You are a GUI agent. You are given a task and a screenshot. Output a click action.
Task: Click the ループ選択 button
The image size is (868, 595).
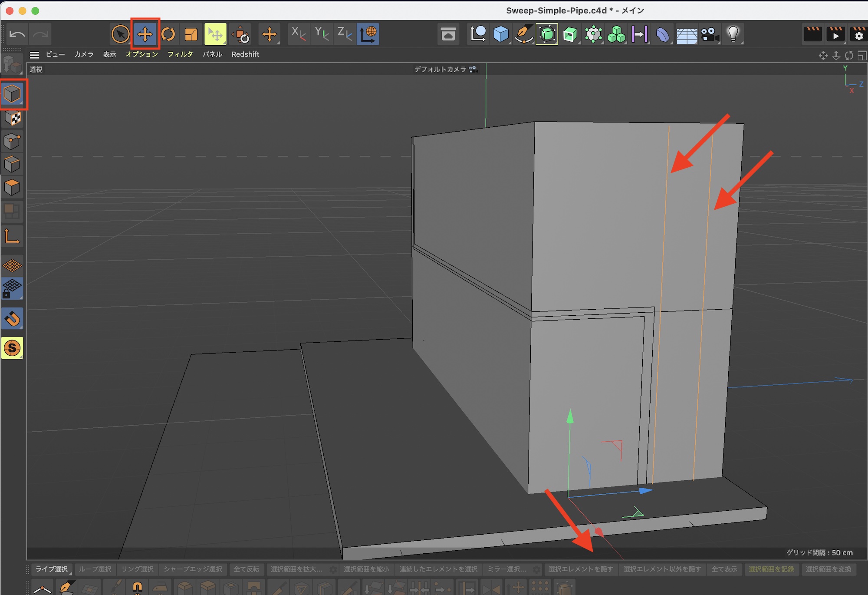coord(95,569)
